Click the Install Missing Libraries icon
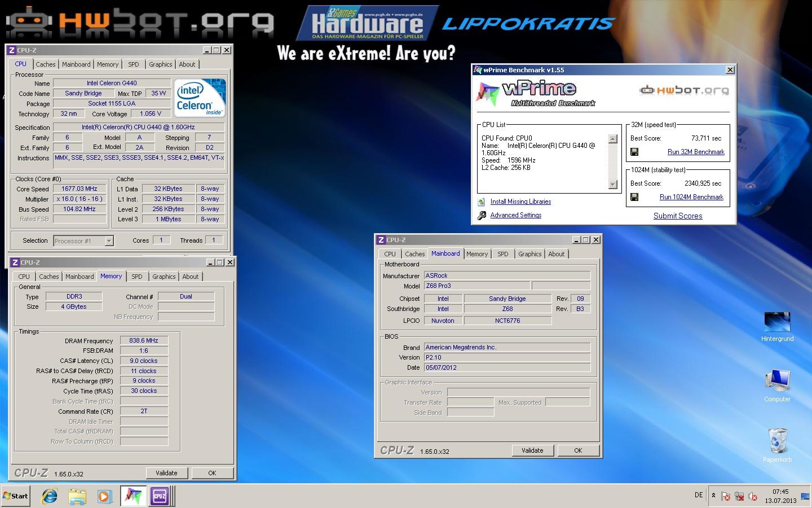Viewport: 812px width, 508px height. coord(481,202)
